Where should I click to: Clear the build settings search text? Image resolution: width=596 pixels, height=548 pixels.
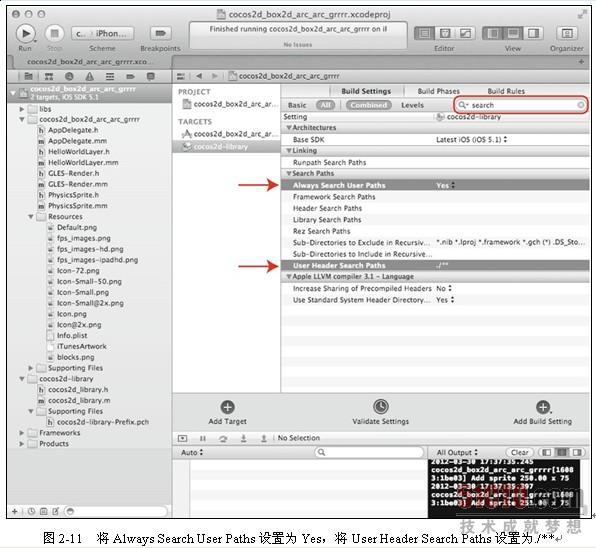[581, 105]
